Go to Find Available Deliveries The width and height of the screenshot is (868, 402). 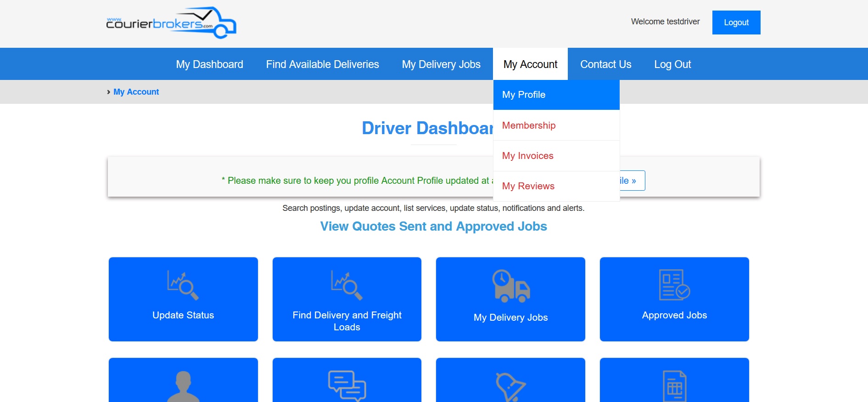click(x=322, y=64)
